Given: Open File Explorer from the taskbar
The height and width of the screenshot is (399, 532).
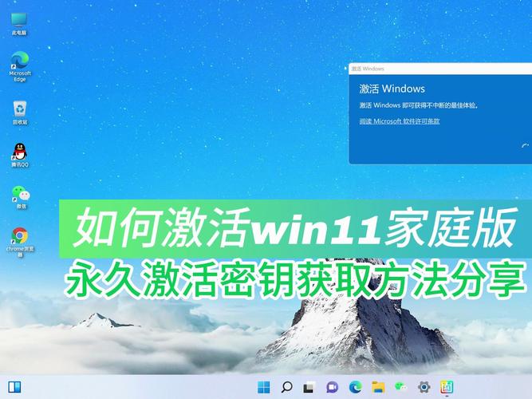Looking at the screenshot, I should pyautogui.click(x=378, y=387).
